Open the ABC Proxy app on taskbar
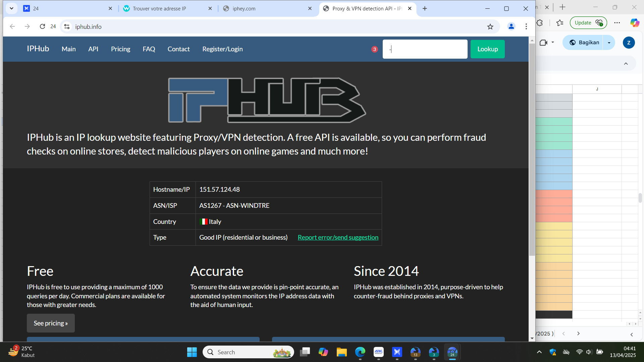Screen dimensions: 644x362 coord(379,352)
